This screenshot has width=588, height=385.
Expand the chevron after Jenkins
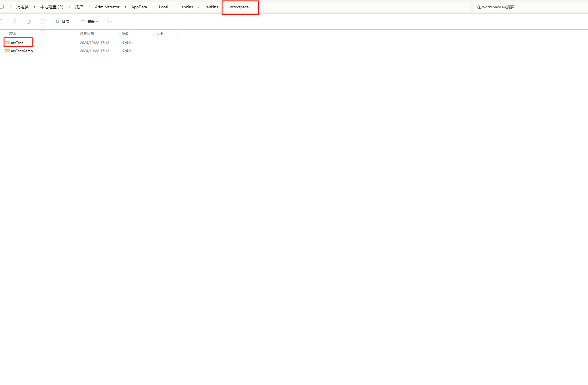click(x=199, y=7)
